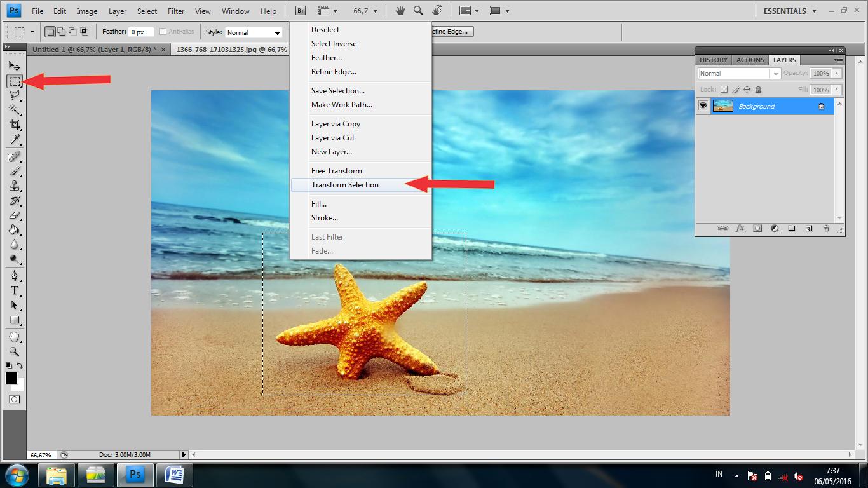Open the marquee Style dropdown
Image resolution: width=868 pixels, height=488 pixels.
click(x=254, y=32)
